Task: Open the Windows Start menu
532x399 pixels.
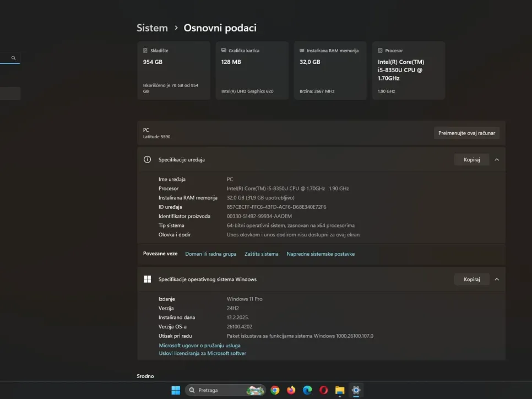Action: pyautogui.click(x=176, y=390)
